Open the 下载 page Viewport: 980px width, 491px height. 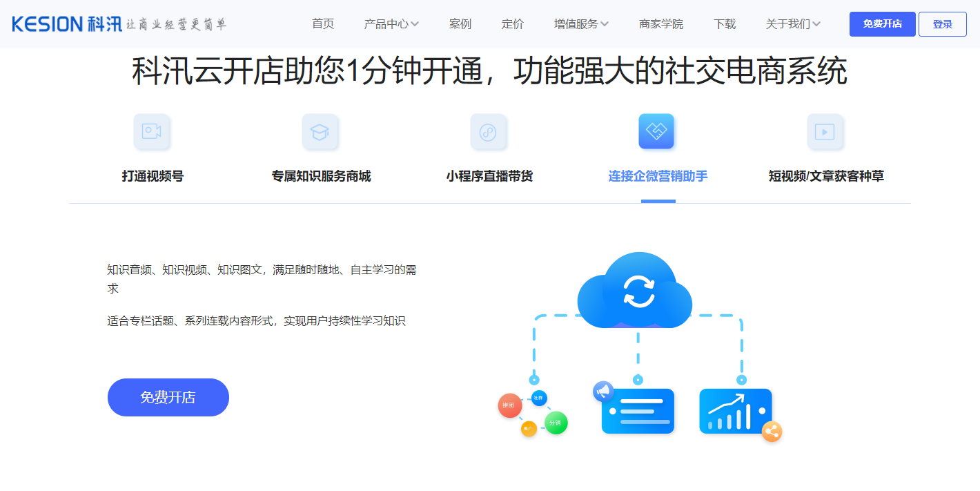pos(725,24)
